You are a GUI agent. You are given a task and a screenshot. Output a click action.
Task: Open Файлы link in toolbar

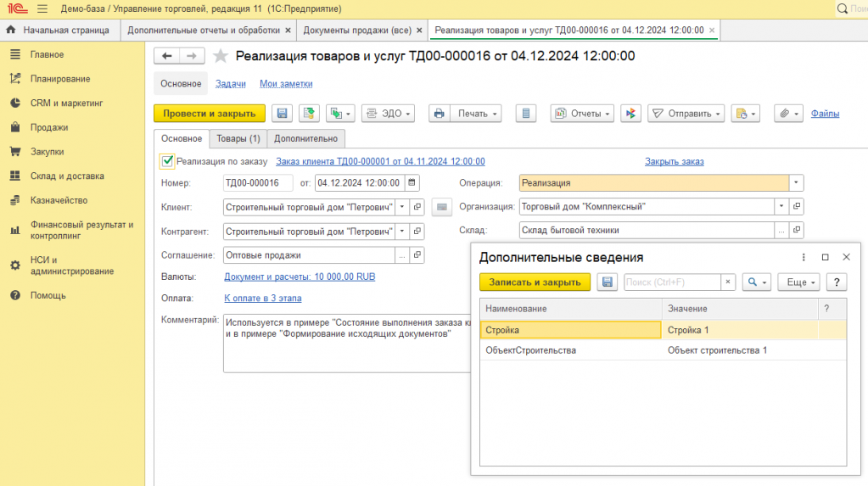click(825, 114)
